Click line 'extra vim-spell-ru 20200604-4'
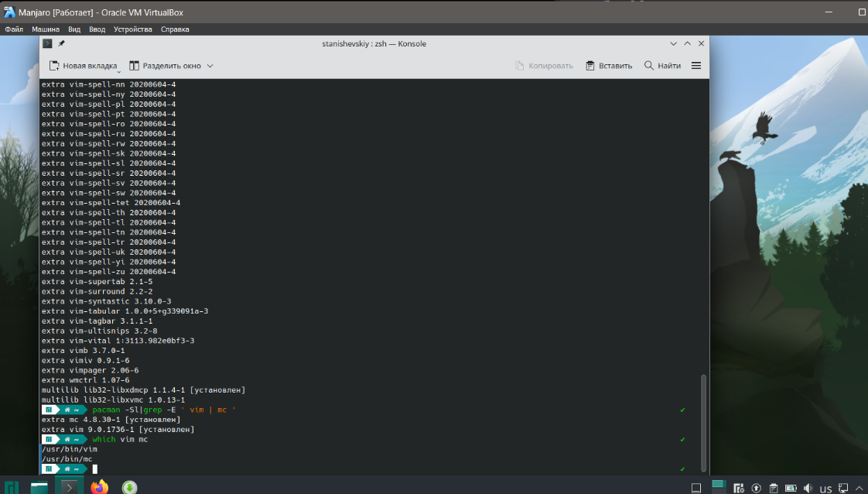This screenshot has height=494, width=868. (108, 133)
